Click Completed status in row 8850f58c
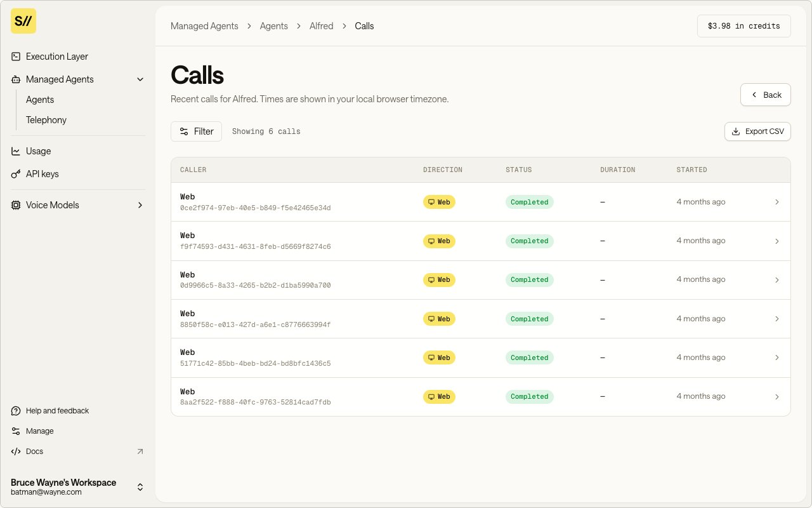Image resolution: width=812 pixels, height=508 pixels. coord(530,319)
